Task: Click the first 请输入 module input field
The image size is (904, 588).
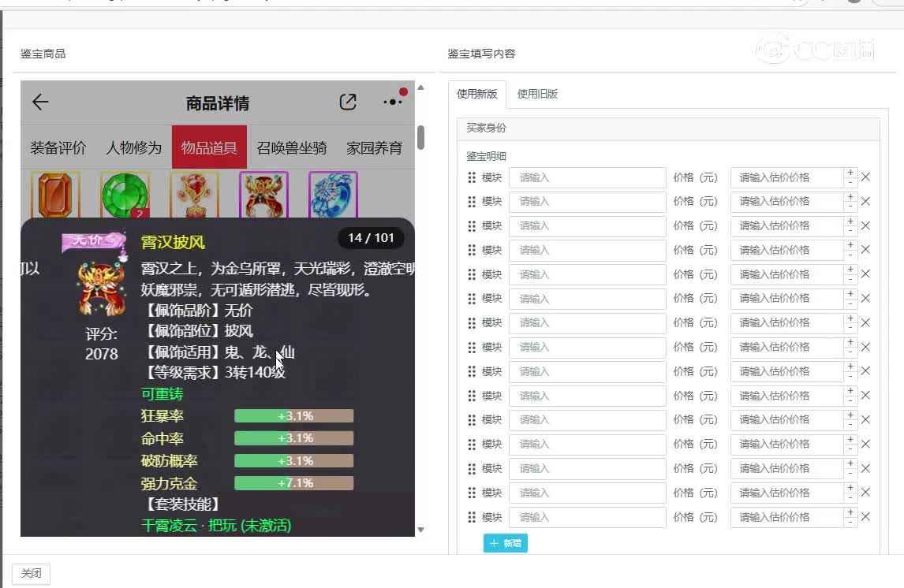Action: [x=588, y=177]
